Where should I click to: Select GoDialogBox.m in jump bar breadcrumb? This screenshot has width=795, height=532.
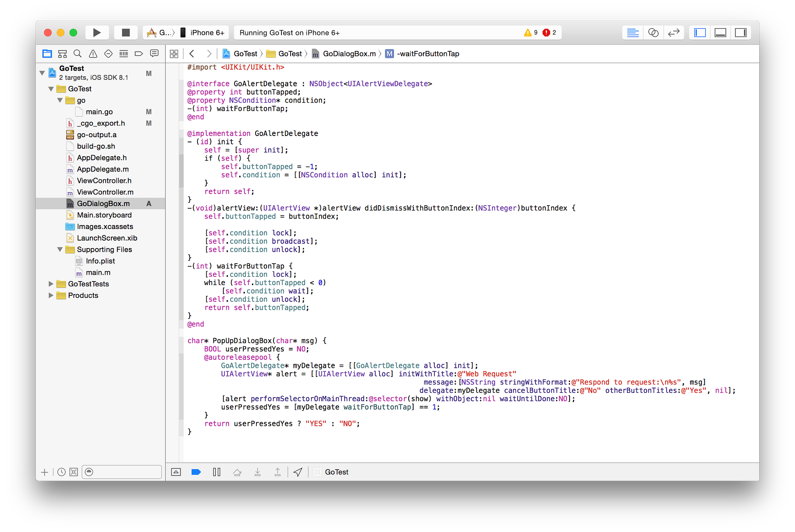click(349, 54)
